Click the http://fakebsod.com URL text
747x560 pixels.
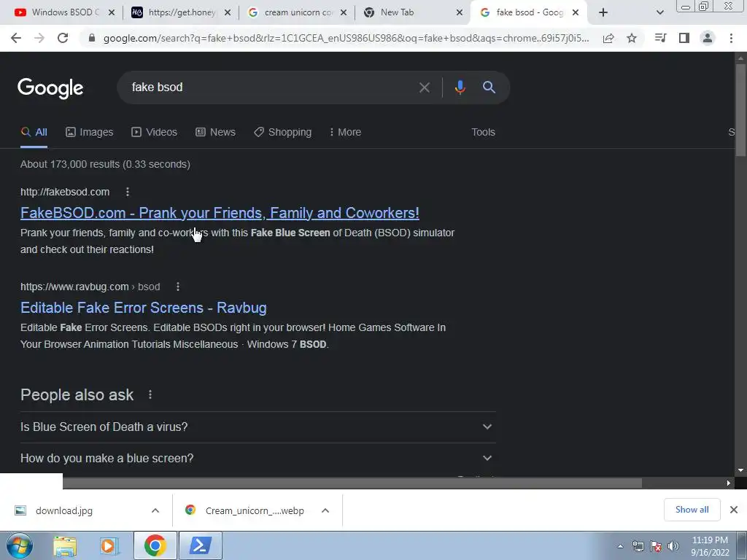[65, 192]
